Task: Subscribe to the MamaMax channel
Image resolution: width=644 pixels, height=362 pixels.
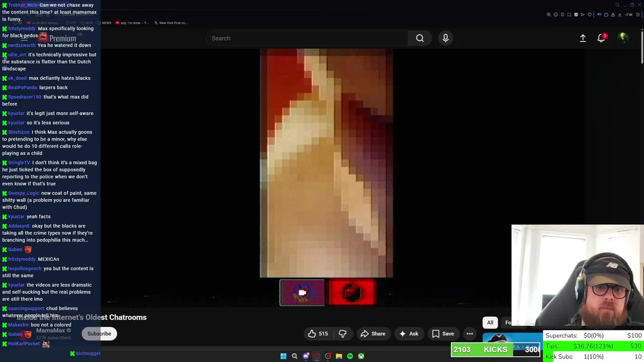Action: click(x=99, y=333)
